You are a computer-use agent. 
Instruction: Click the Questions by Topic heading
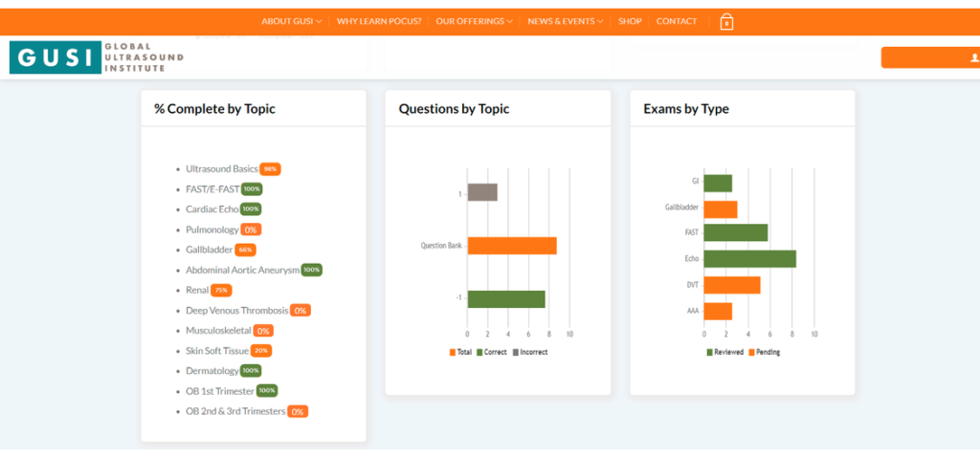(454, 109)
